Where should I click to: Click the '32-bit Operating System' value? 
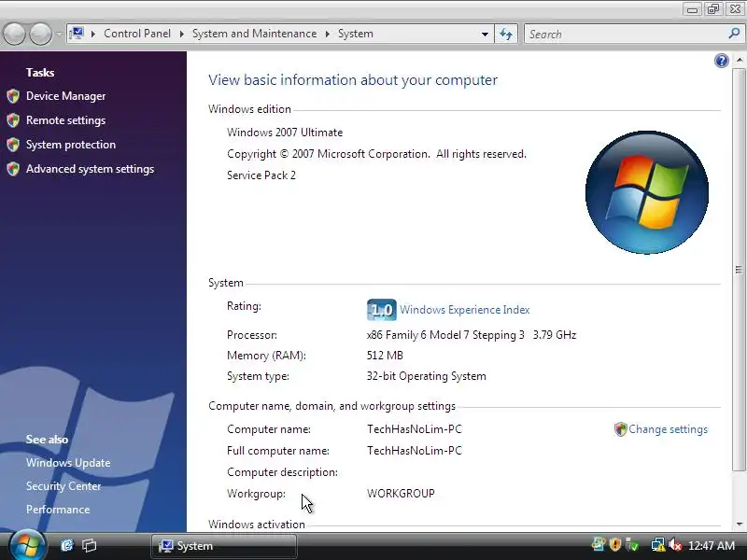427,376
